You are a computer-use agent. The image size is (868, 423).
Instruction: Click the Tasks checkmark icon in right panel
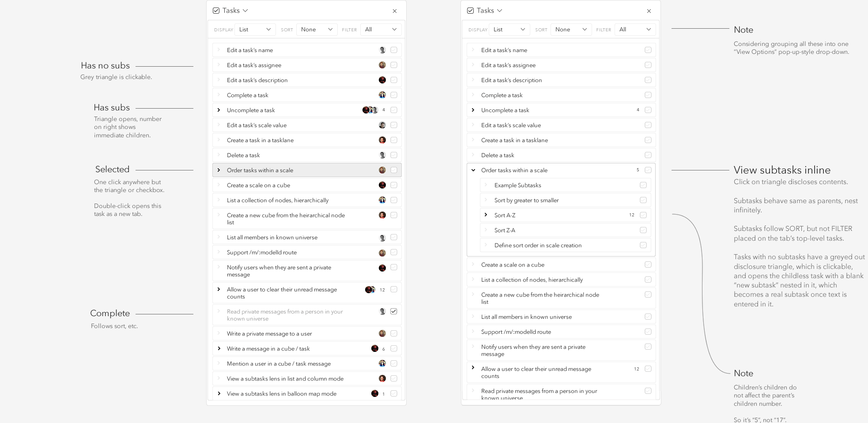(471, 11)
